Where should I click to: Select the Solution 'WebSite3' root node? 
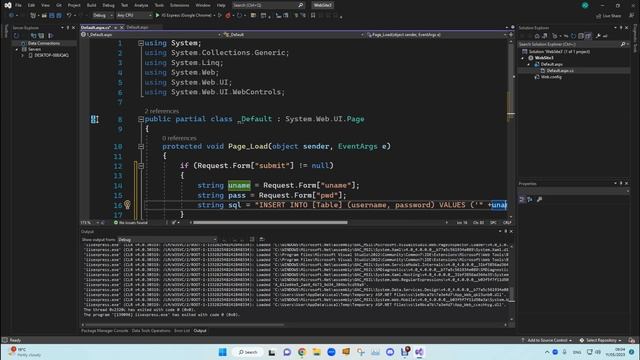[x=559, y=52]
